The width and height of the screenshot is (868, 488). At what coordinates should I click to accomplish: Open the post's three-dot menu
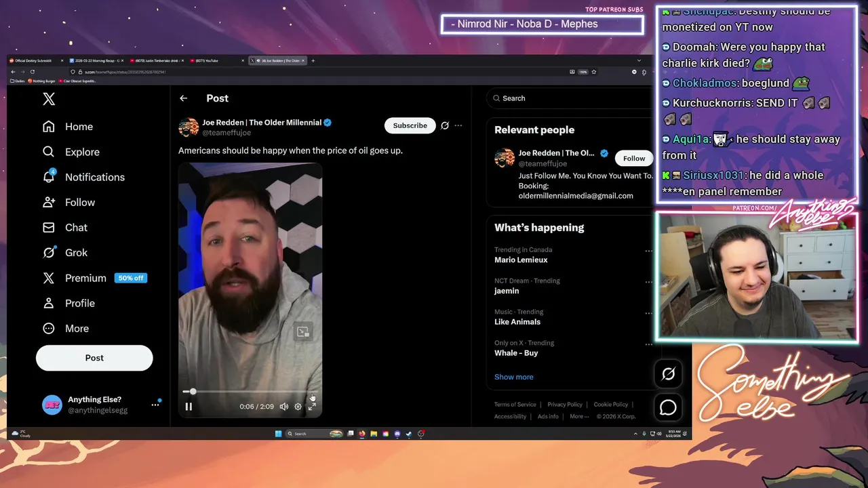458,125
